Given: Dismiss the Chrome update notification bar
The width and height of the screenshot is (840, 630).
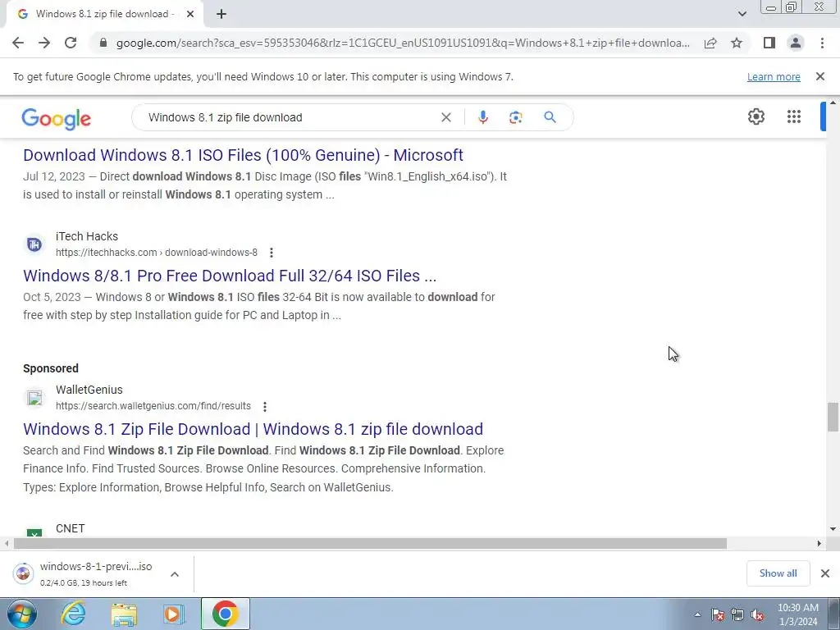Looking at the screenshot, I should [819, 76].
